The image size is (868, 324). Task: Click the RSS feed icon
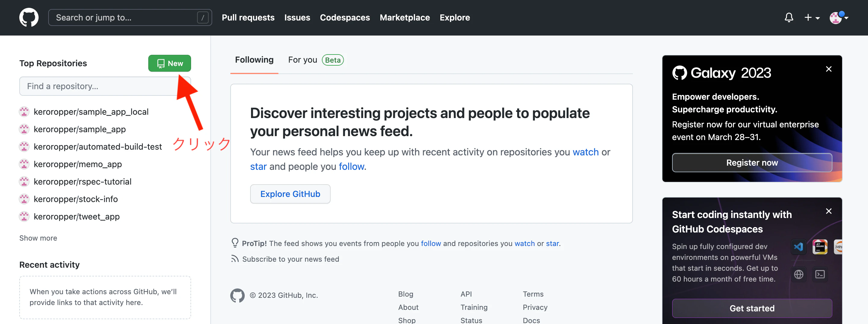click(234, 259)
